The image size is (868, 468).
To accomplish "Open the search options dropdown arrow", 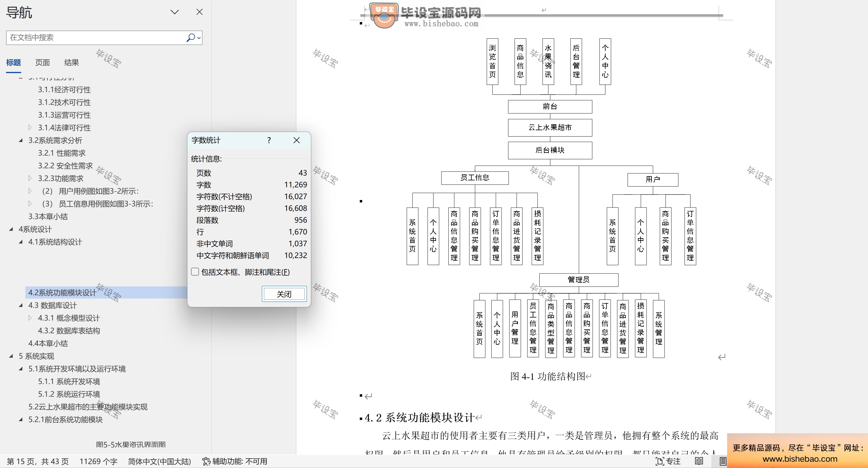I will pyautogui.click(x=199, y=38).
